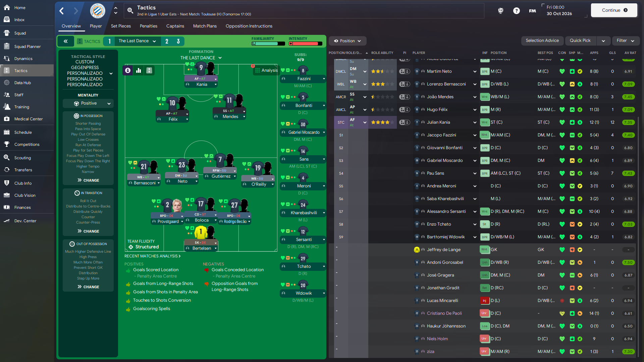Screen dimensions: 644x362
Task: Toggle PI control in Hugo Félix row
Action: [405, 110]
